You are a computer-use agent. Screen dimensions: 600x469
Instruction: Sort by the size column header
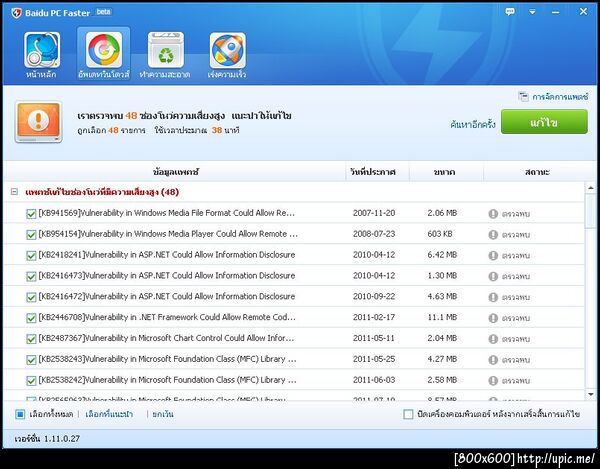tap(446, 172)
